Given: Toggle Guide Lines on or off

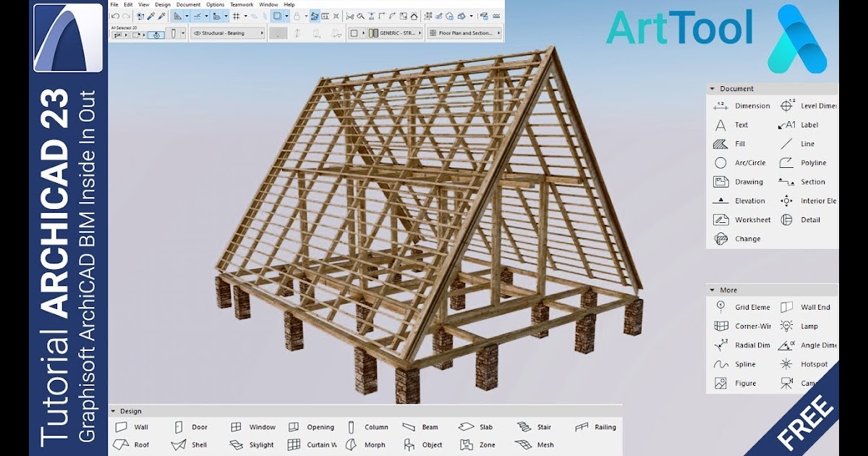Looking at the screenshot, I should [177, 15].
